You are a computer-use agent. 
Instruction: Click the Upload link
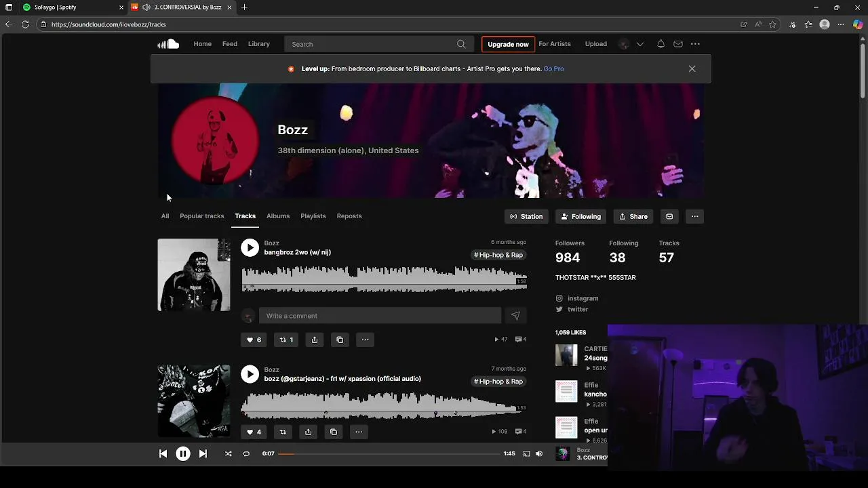(596, 44)
